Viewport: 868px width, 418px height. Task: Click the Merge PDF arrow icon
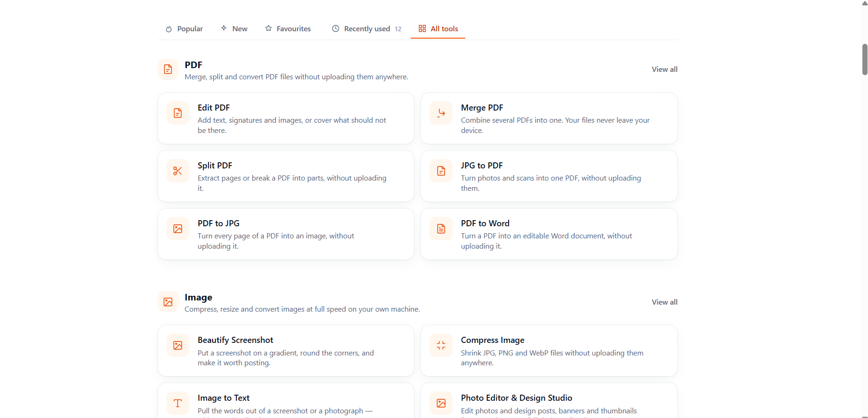coord(441,113)
